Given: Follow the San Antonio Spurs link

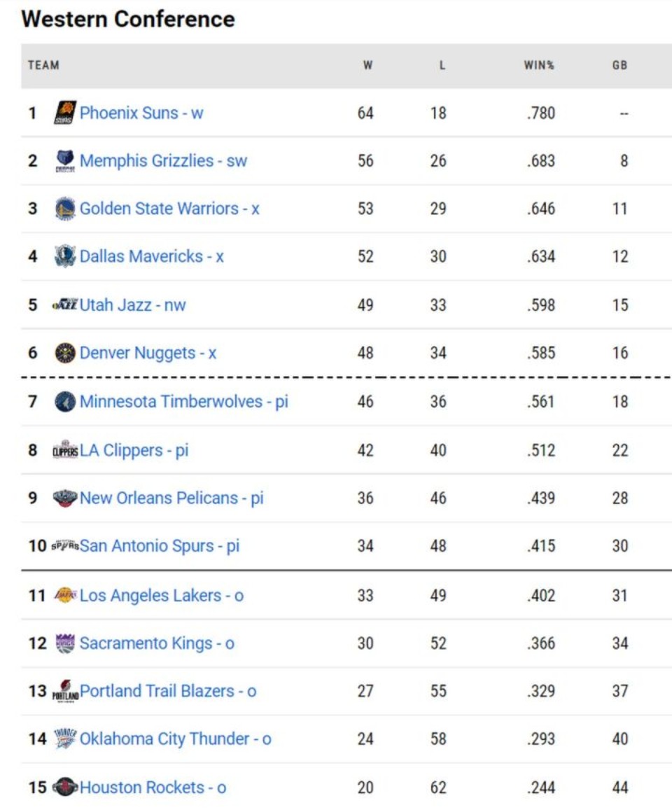Looking at the screenshot, I should point(160,546).
